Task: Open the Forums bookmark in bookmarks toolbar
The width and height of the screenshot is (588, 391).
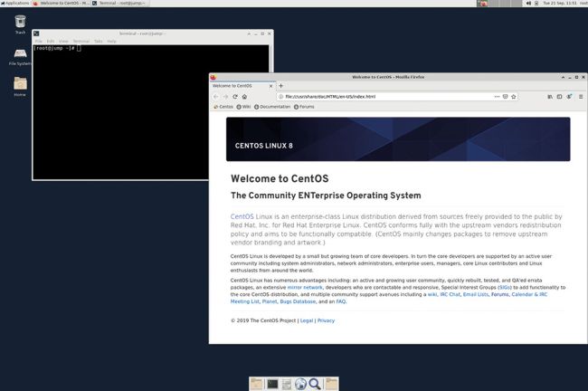Action: pos(304,107)
